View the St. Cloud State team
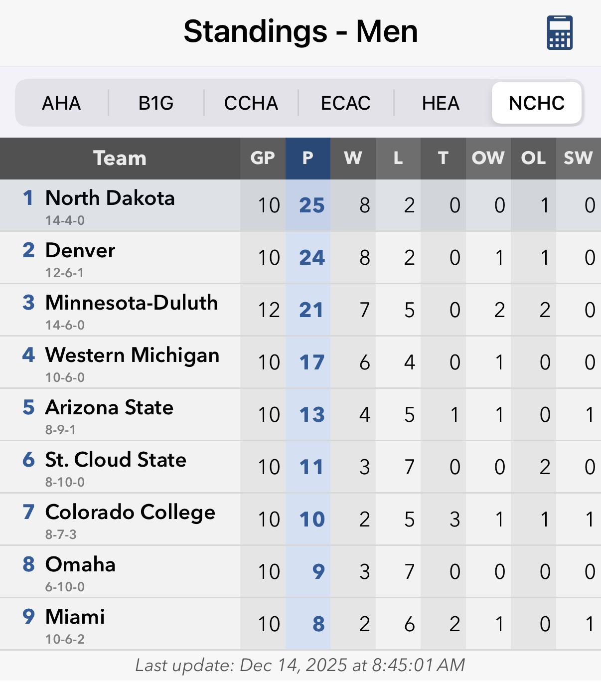This screenshot has height=700, width=601. tap(116, 460)
